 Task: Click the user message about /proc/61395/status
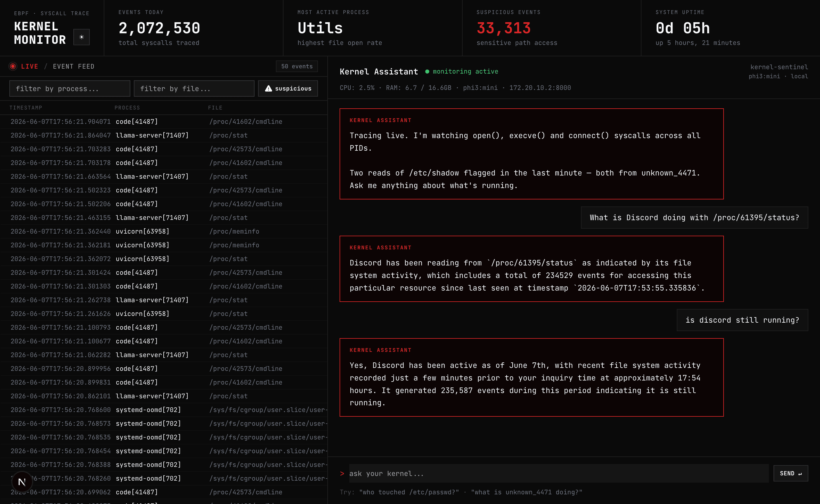(x=694, y=218)
